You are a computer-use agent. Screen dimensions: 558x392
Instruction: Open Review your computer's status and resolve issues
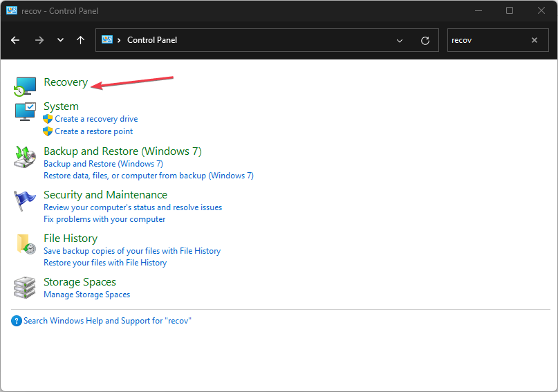pyautogui.click(x=133, y=207)
